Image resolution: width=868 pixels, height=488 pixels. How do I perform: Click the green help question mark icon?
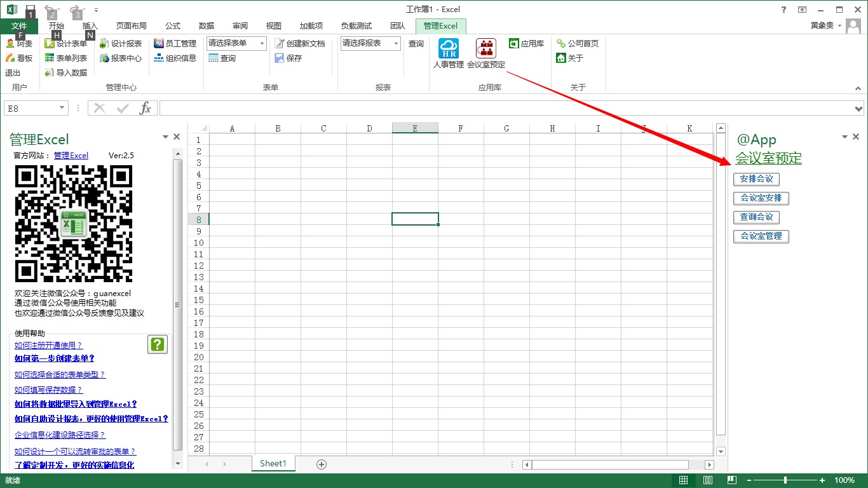(x=157, y=344)
